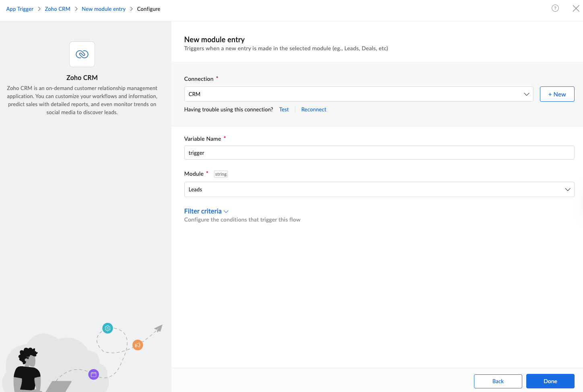Click the Zoho CRM logo icon
Viewport: 583px width, 392px height.
[x=82, y=54]
